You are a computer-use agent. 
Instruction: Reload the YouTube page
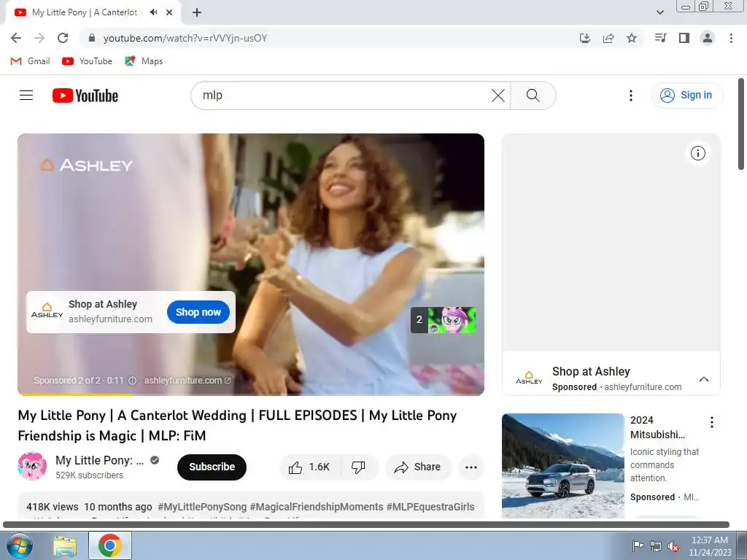[x=63, y=38]
